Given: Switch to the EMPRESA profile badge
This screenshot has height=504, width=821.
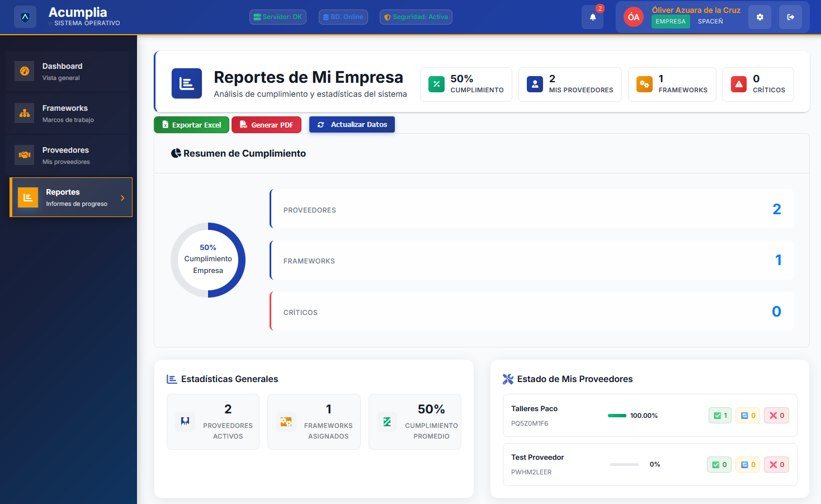Looking at the screenshot, I should click(671, 21).
